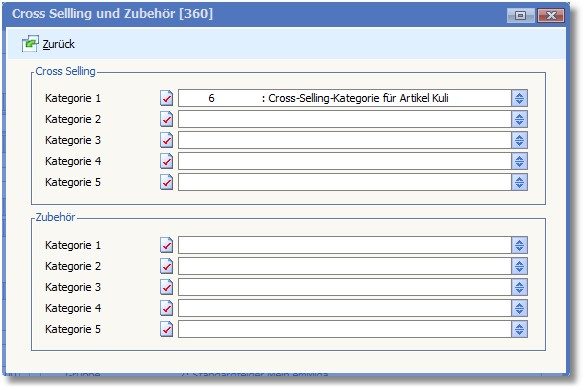The width and height of the screenshot is (584, 390).
Task: Click checkmark icon for Zubehör Kategorie 4
Action: click(x=166, y=308)
